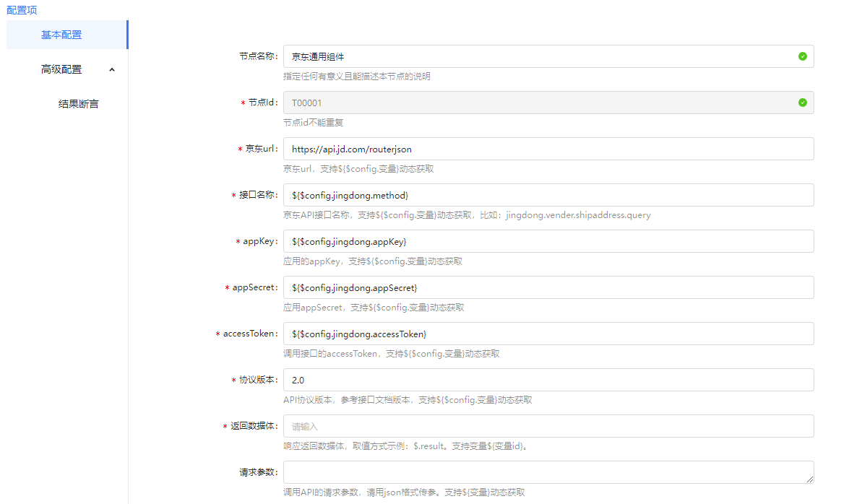Click the 配置项 heading
This screenshot has width=849, height=504.
(22, 10)
